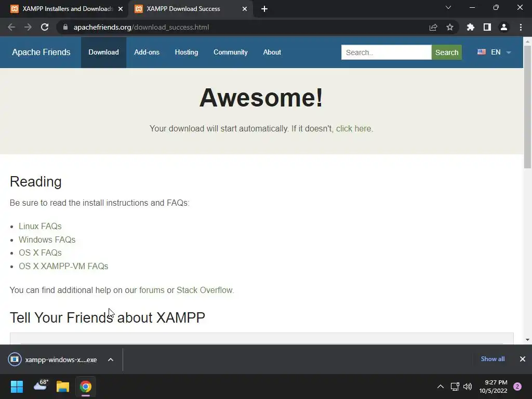Focus the site Search field
The width and height of the screenshot is (532, 399).
tap(386, 52)
